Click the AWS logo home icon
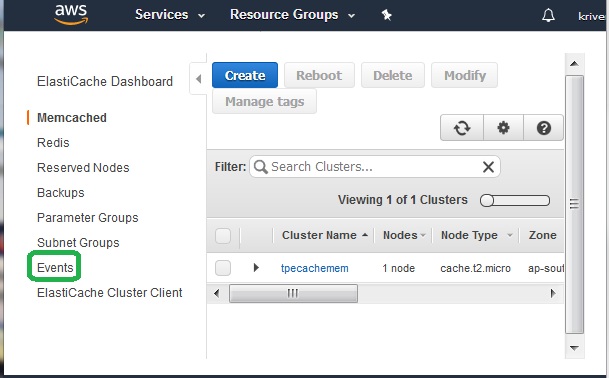Screen dimensions: 610x378 click(x=71, y=14)
